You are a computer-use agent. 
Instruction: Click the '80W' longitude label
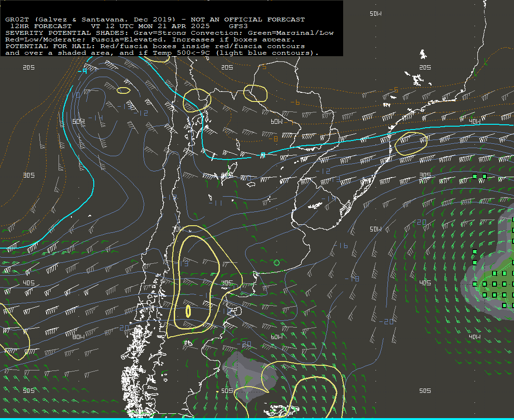coord(79,337)
